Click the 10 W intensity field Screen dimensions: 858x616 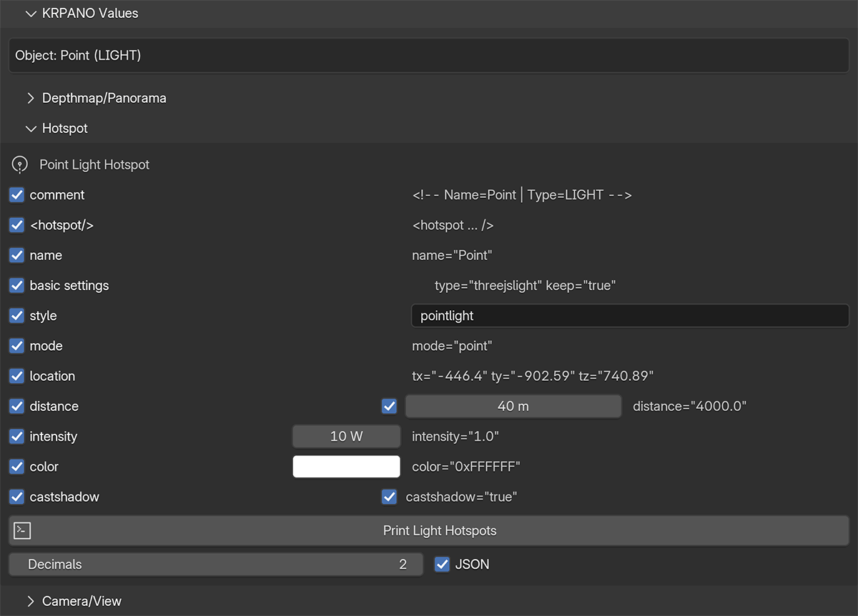[346, 437]
